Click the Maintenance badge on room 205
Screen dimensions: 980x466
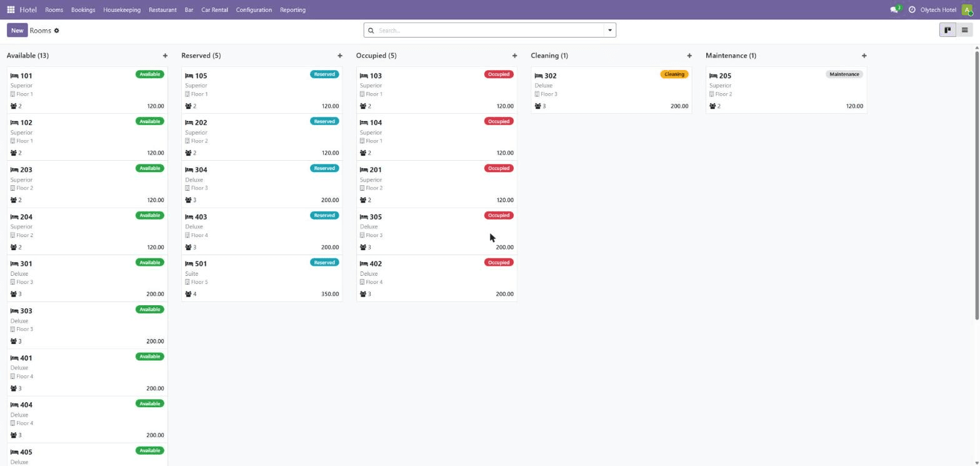(x=844, y=74)
